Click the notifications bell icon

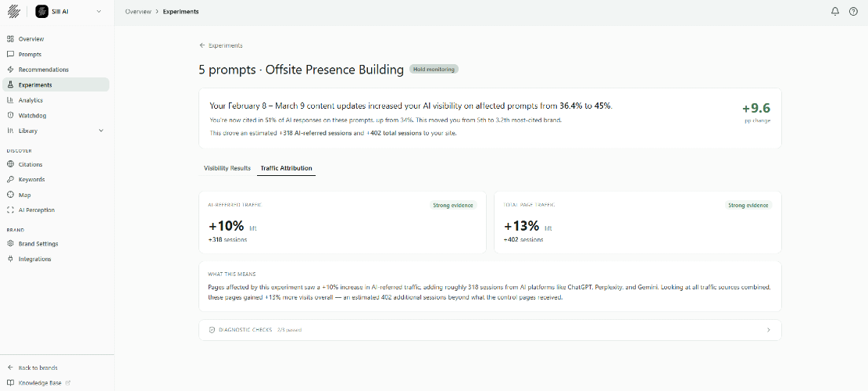[835, 12]
